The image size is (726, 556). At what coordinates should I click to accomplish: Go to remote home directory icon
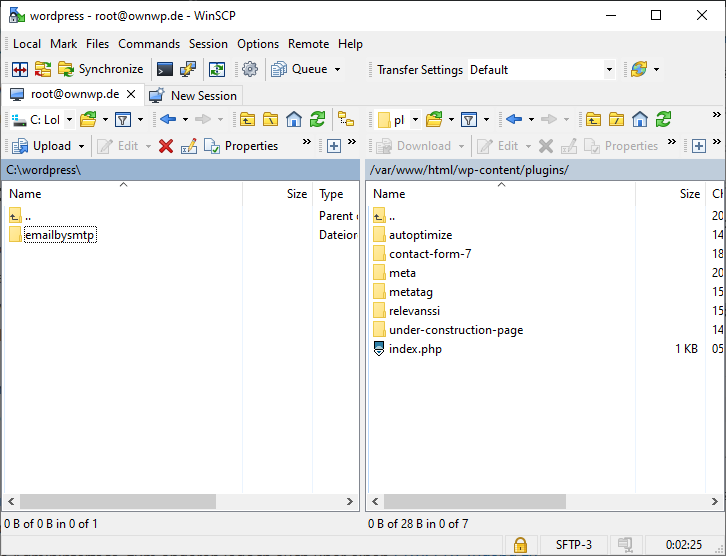640,119
